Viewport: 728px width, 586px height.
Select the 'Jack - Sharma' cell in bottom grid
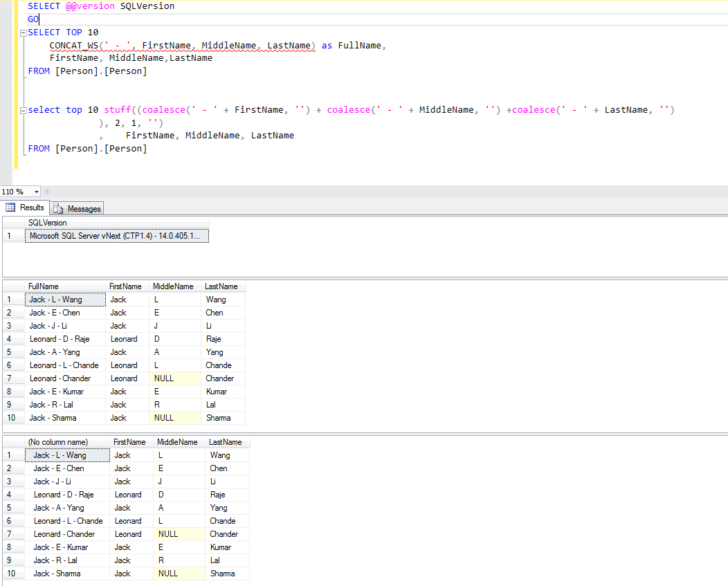(x=57, y=573)
